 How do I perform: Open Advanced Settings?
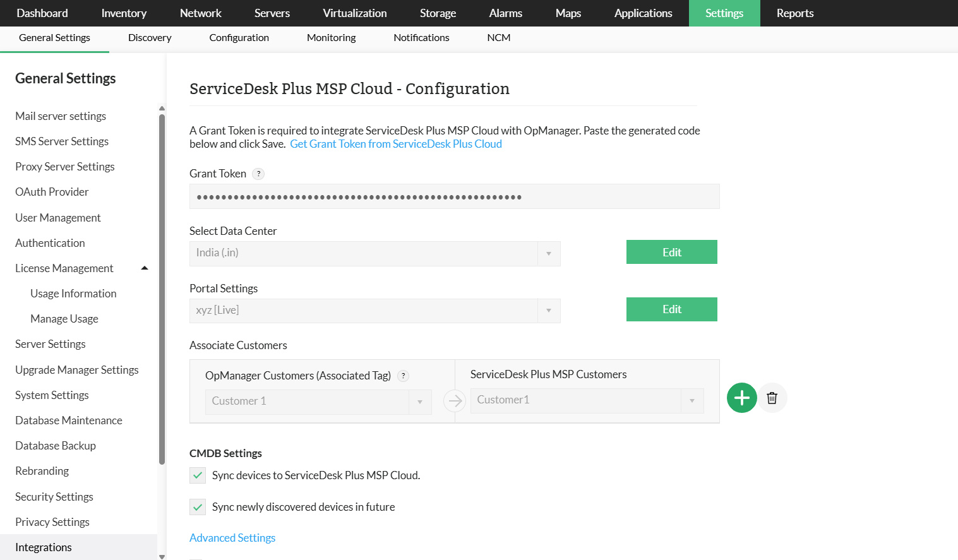tap(232, 537)
